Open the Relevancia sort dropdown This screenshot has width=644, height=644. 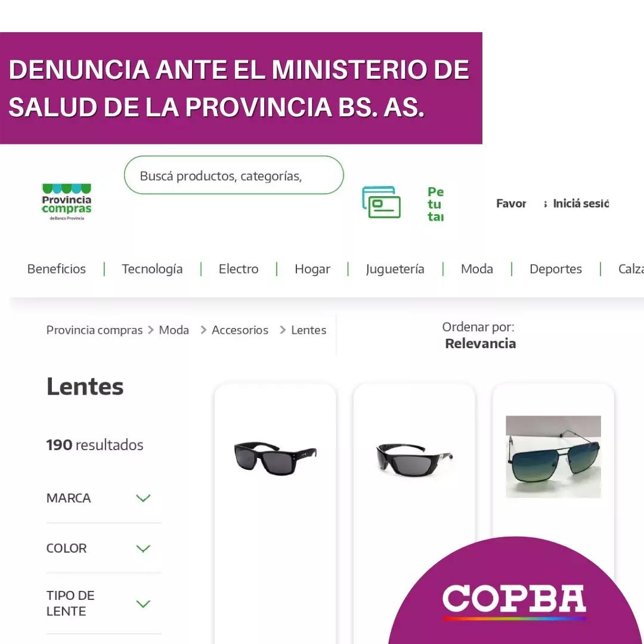(x=480, y=343)
